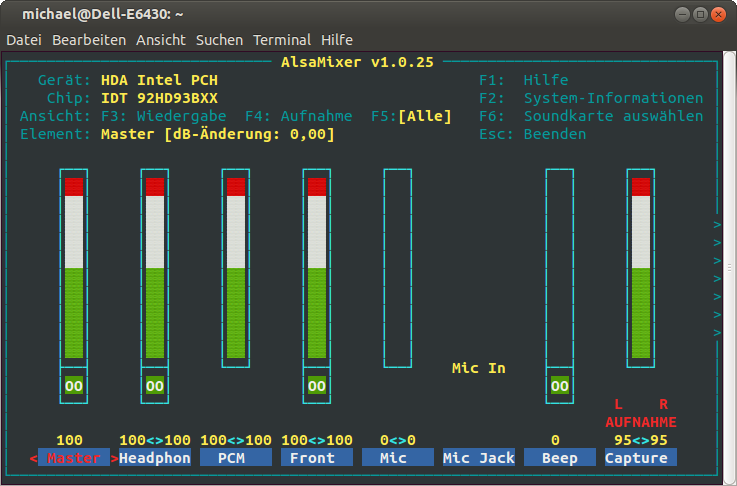The height and width of the screenshot is (486, 737).
Task: Toggle mute box under Master volume bar
Action: click(74, 386)
